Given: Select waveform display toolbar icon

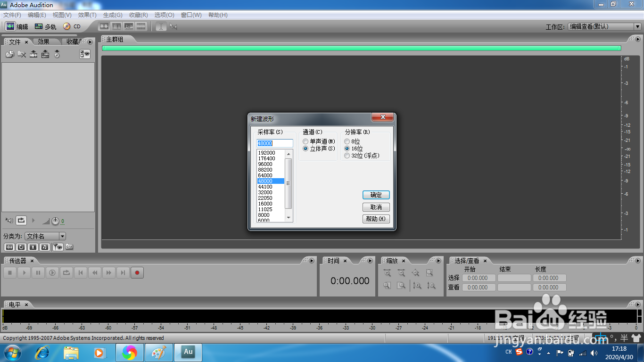Looking at the screenshot, I should (x=104, y=26).
